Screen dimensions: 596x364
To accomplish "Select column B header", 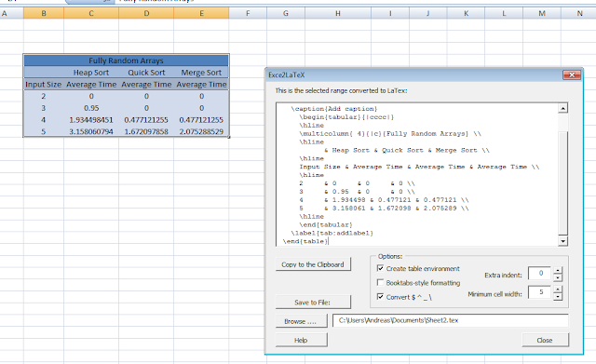I will 44,13.
